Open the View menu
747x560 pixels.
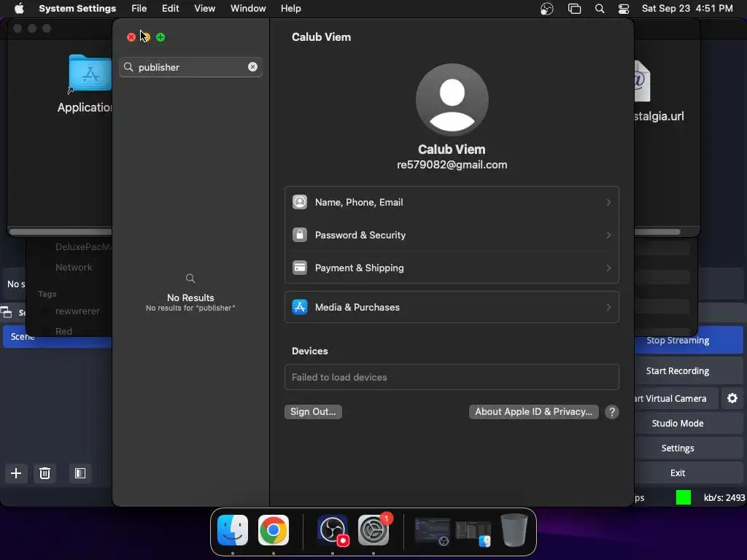pos(204,9)
